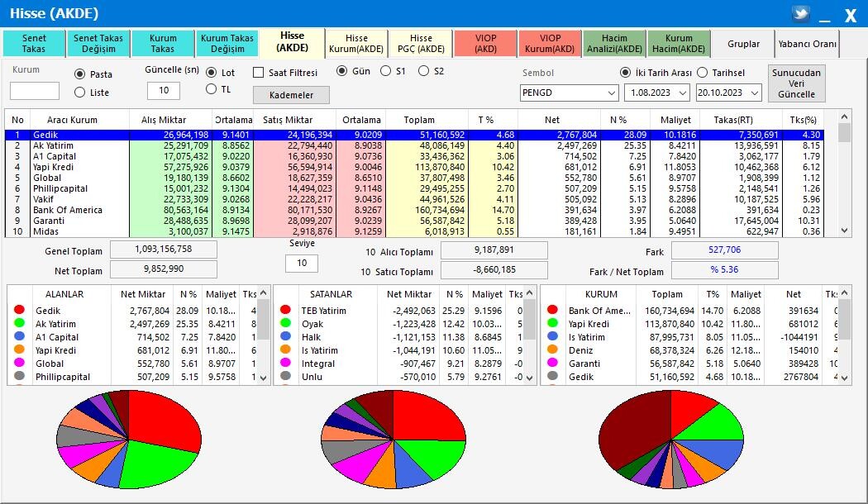Screen dimensions: 868x504
Task: Sort table by Alış Miktar column header
Action: coord(170,120)
